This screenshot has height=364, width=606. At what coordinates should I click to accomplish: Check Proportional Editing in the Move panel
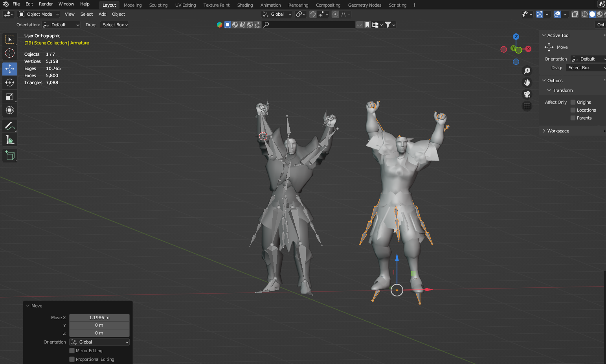[x=72, y=359]
